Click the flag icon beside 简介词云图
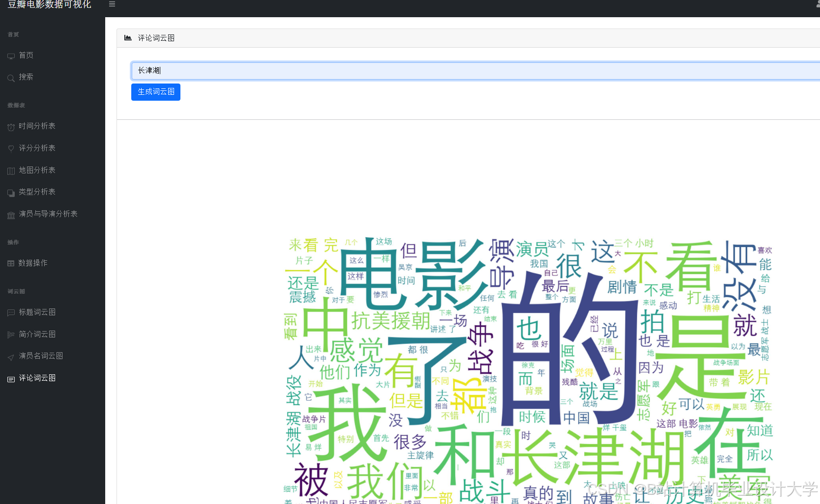 coord(11,335)
